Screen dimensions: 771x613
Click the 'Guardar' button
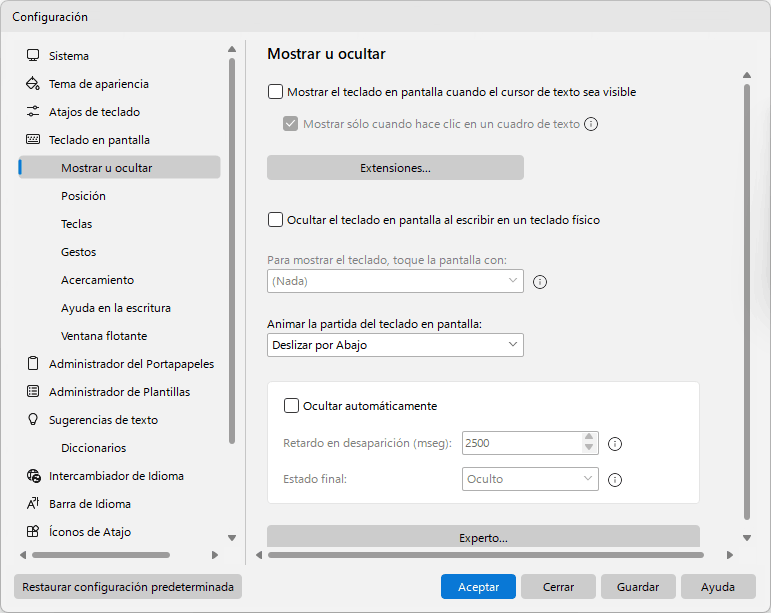click(638, 586)
